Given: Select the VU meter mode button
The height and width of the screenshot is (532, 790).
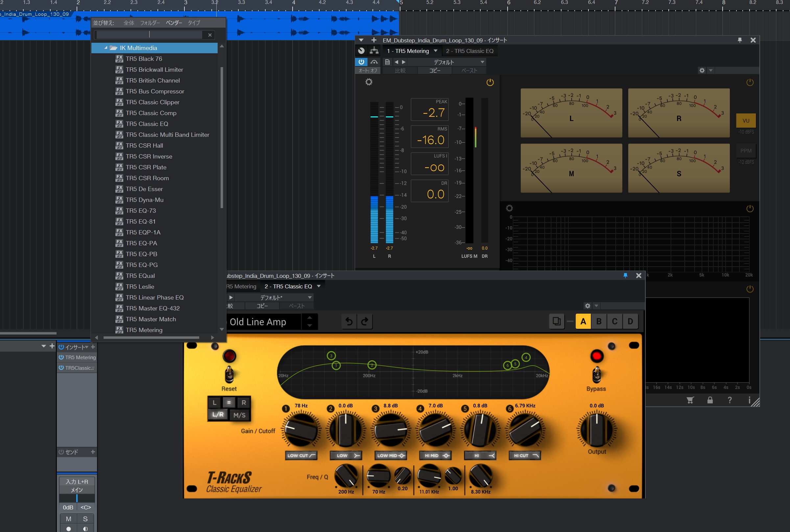Looking at the screenshot, I should coord(746,120).
